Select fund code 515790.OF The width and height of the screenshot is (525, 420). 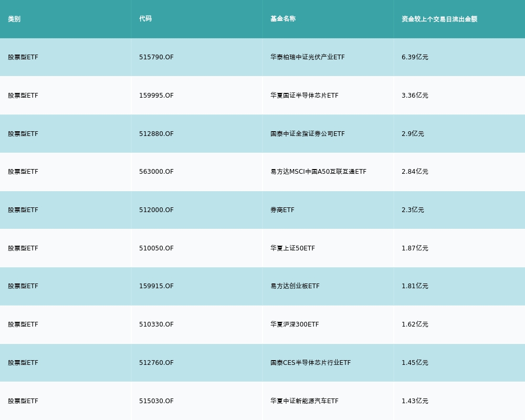pos(156,57)
